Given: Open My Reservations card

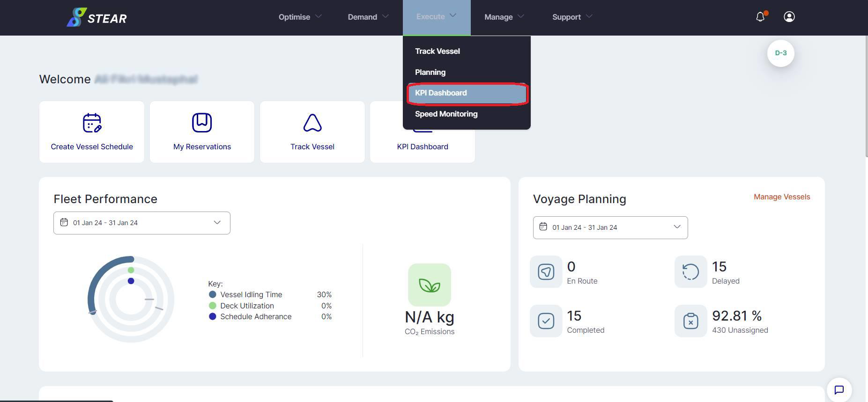Looking at the screenshot, I should 202,132.
